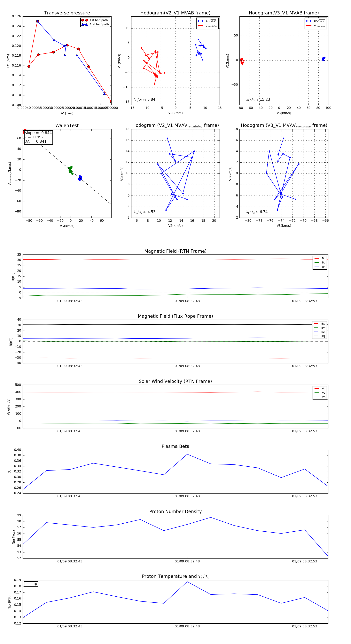The image size is (351, 644).
Task: Click the '2nd half path' legend entry
Action: pyautogui.click(x=95, y=24)
